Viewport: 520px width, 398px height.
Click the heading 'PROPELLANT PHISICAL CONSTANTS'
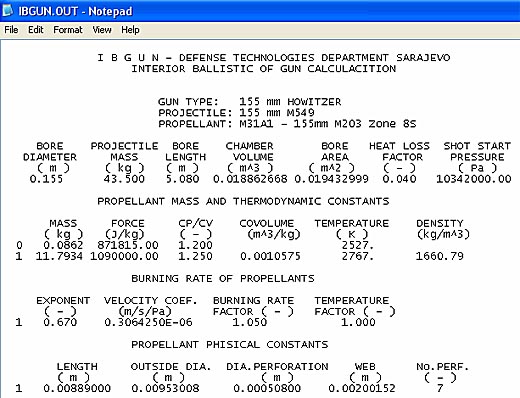click(x=230, y=344)
